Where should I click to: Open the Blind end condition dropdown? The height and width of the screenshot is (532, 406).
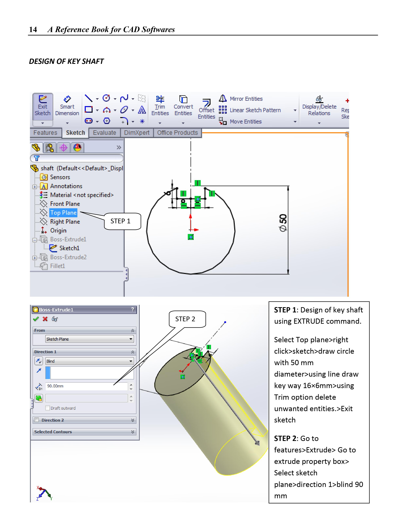pos(89,361)
